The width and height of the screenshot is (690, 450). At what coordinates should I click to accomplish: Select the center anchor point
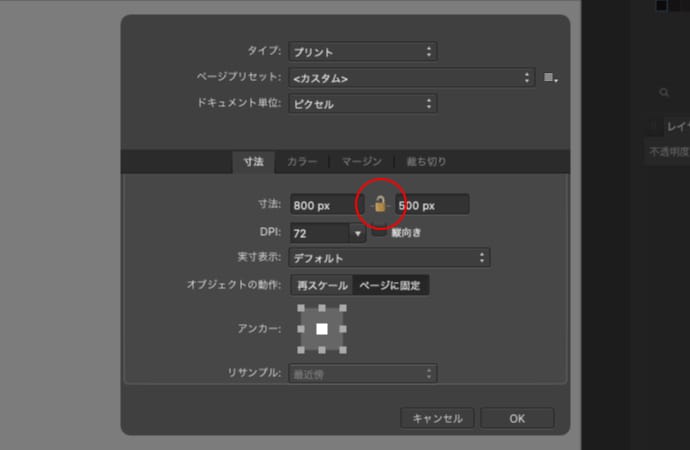(x=322, y=329)
